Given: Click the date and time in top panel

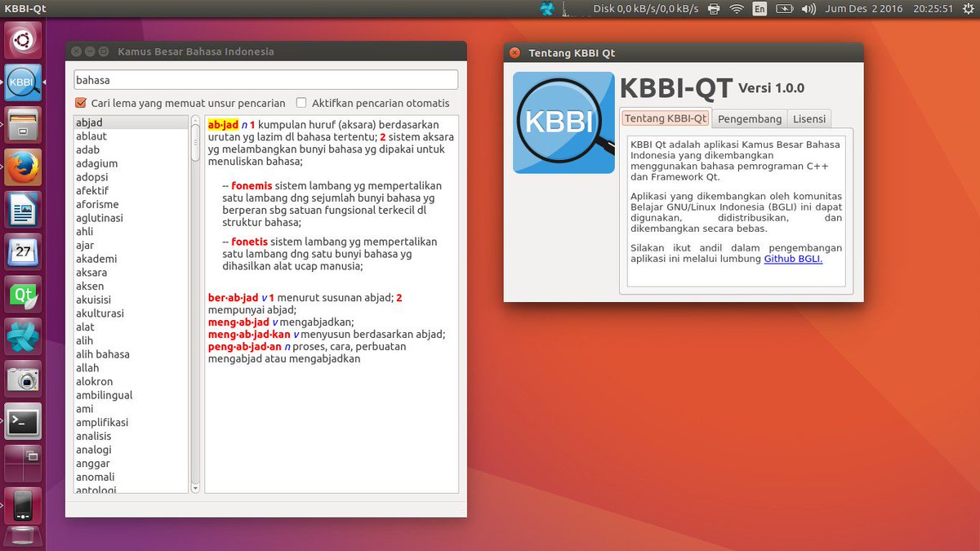Looking at the screenshot, I should (889, 9).
